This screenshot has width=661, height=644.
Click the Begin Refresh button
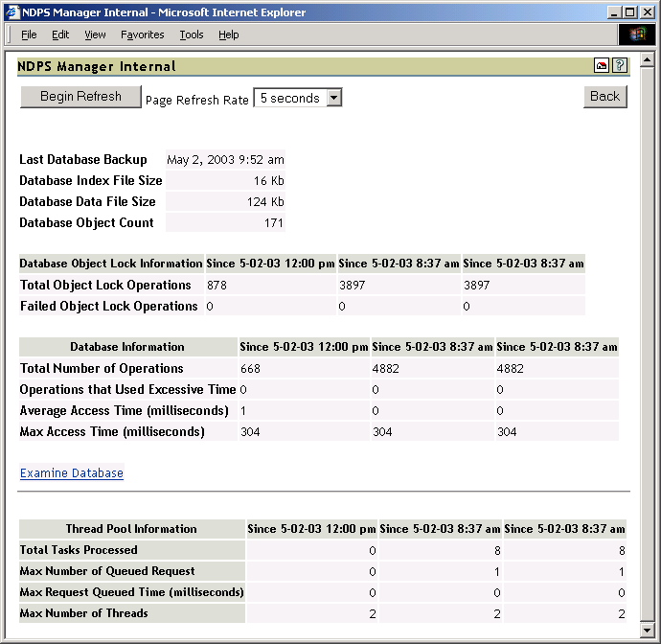[80, 97]
